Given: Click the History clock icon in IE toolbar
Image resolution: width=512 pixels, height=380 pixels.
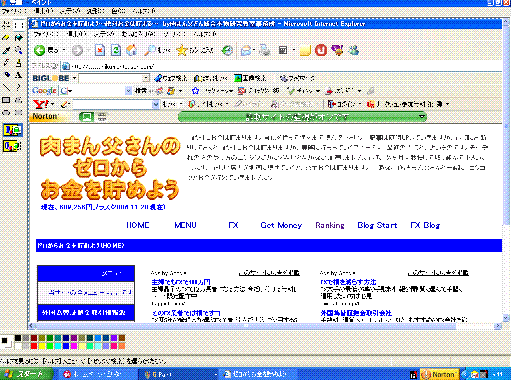Looking at the screenshot, I should click(x=227, y=50).
